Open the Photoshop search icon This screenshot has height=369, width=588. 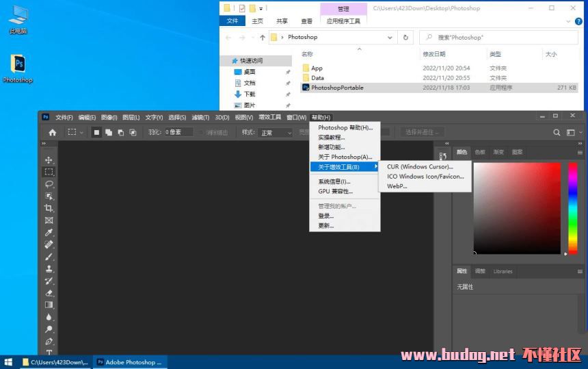[557, 133]
